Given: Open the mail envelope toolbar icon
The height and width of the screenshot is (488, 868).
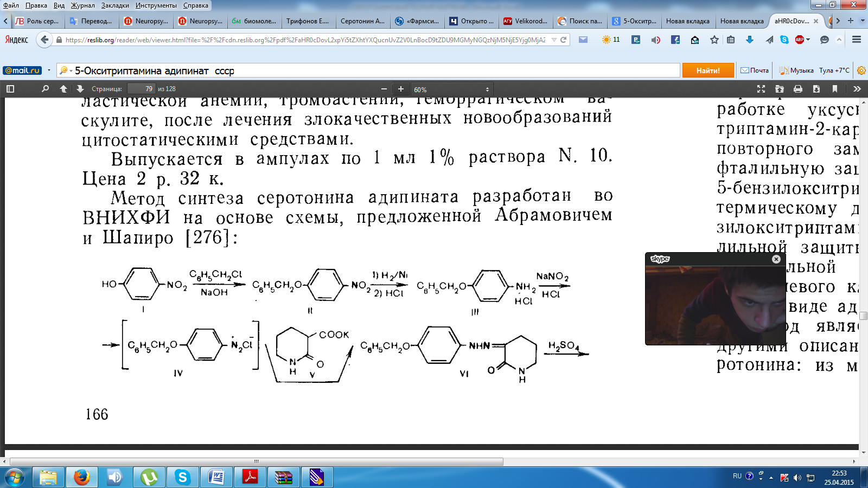Looking at the screenshot, I should pyautogui.click(x=583, y=40).
